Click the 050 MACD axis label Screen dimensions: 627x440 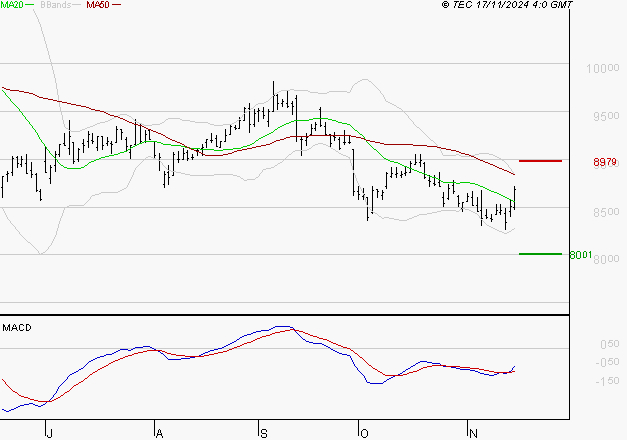click(609, 344)
